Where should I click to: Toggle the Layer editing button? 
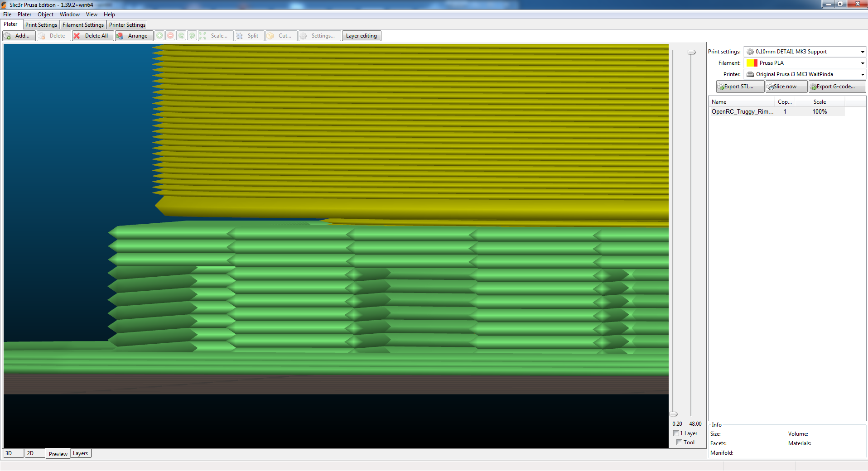362,36
